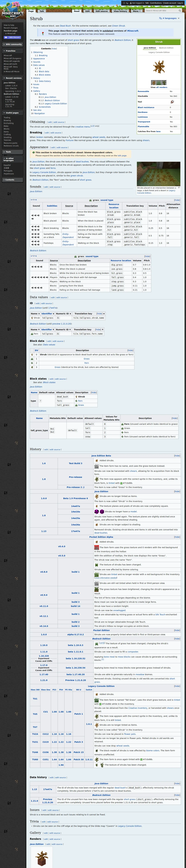This screenshot has height=868, width=186.
Task: Select the Read tab
Action: pos(77,11)
